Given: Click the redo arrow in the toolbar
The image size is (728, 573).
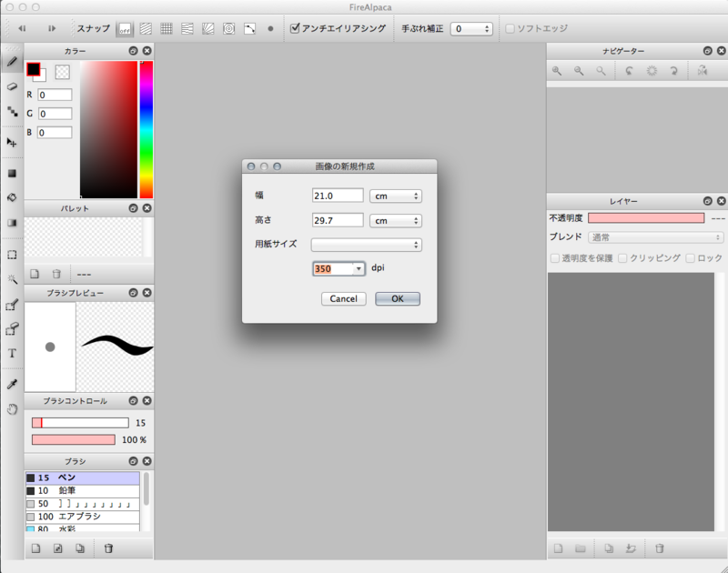Looking at the screenshot, I should click(52, 28).
